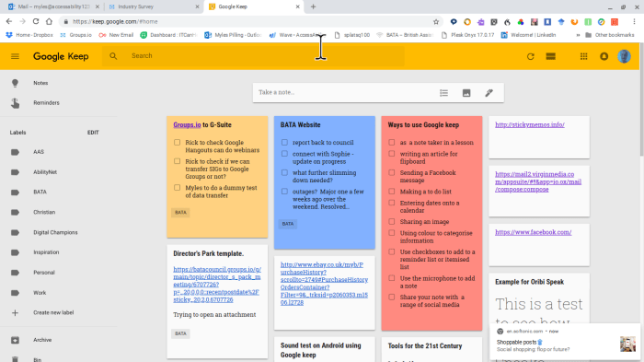Click the Search notes field
Image resolution: width=644 pixels, height=362 pixels.
click(253, 56)
